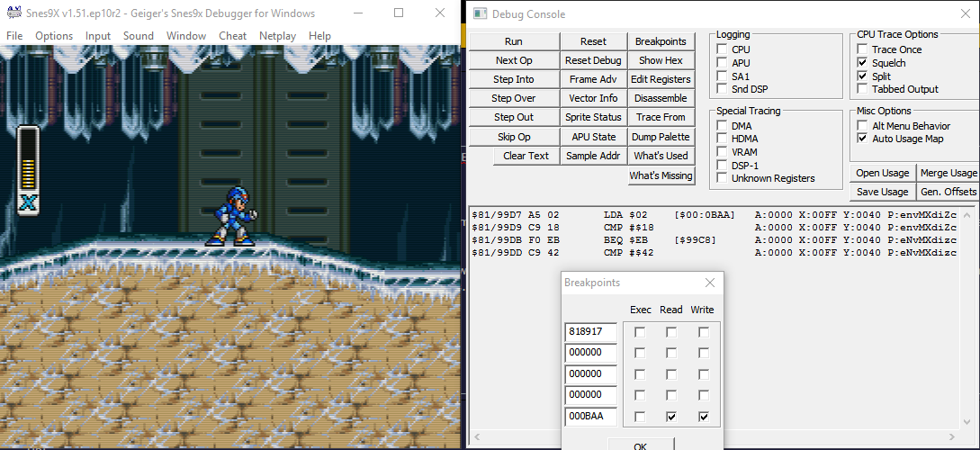
Task: Enable DMA special tracing
Action: tap(722, 126)
